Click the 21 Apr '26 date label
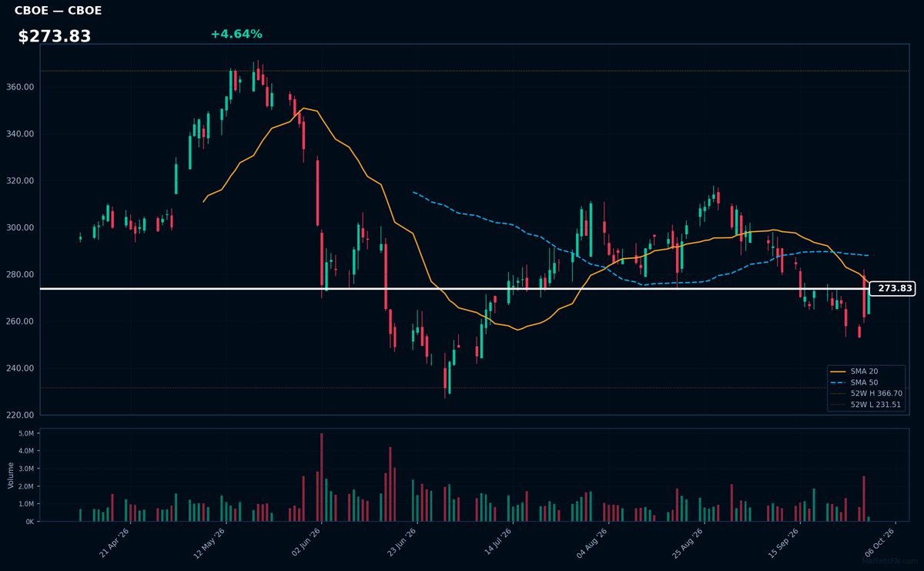 click(115, 543)
